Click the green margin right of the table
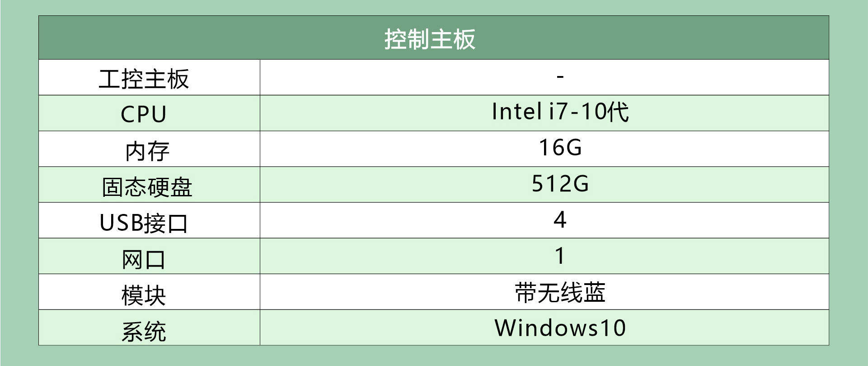This screenshot has height=366, width=868. click(x=849, y=181)
